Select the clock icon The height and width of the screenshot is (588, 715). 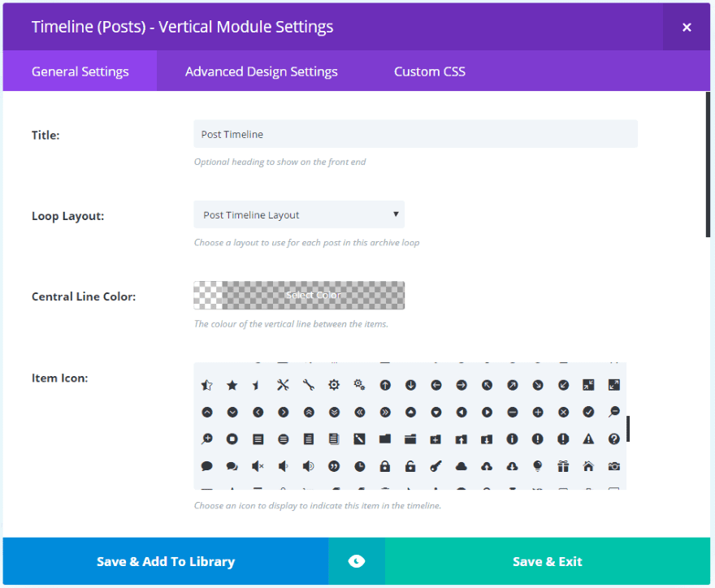pos(360,466)
